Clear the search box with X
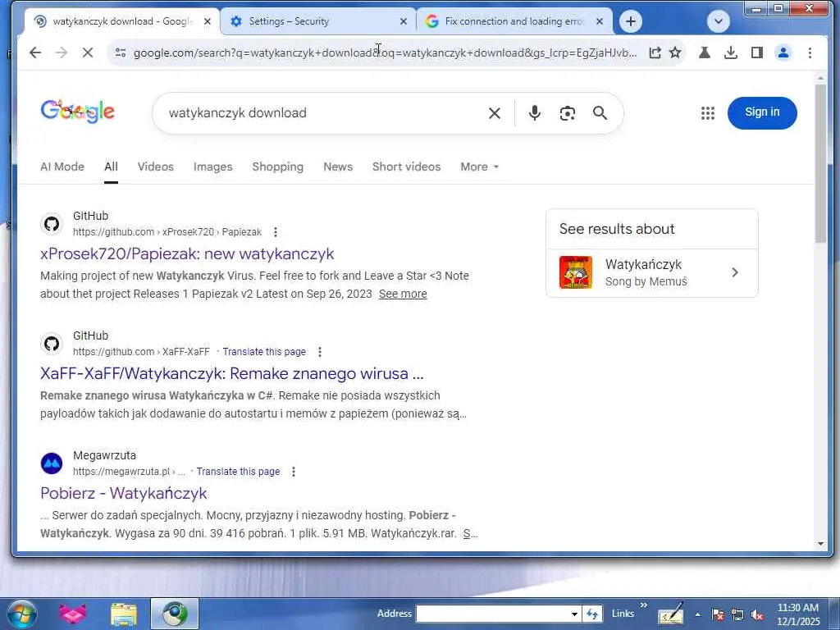Image resolution: width=840 pixels, height=630 pixels. (x=495, y=113)
